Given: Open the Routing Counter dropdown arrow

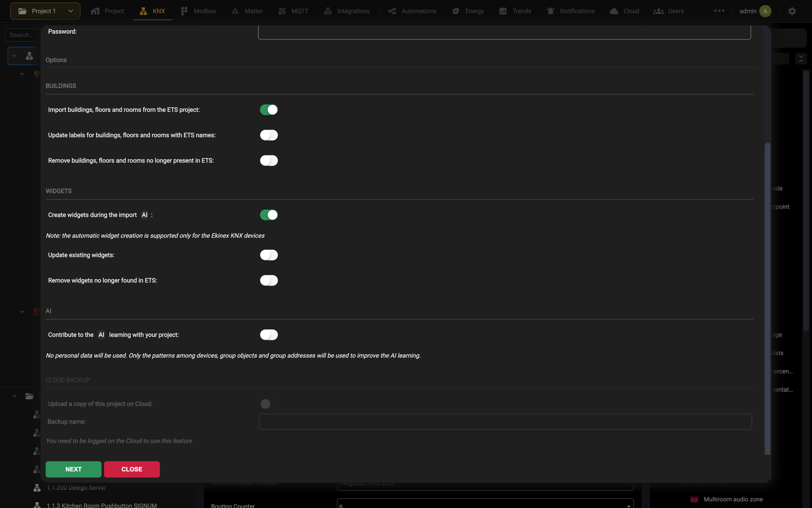Looking at the screenshot, I should [629, 506].
